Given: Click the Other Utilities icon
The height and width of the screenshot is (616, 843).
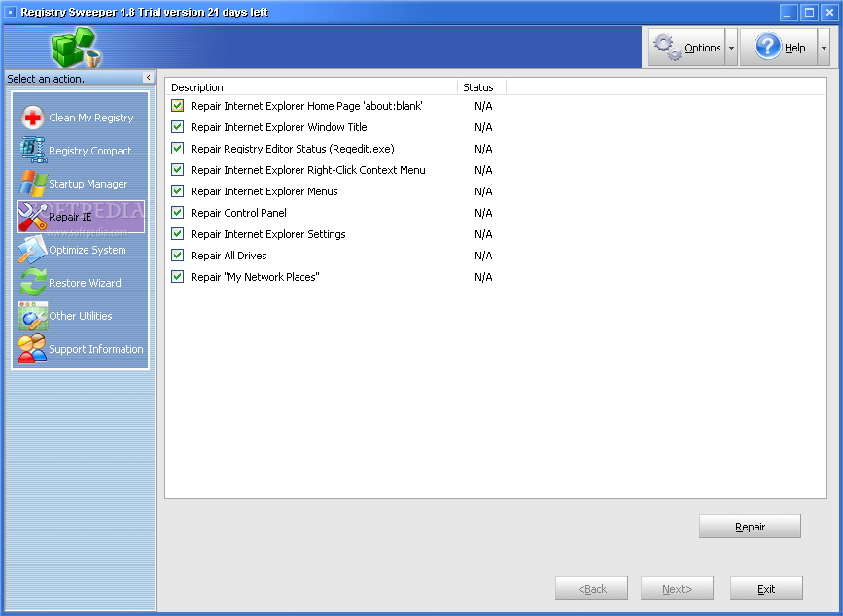Looking at the screenshot, I should (x=33, y=316).
